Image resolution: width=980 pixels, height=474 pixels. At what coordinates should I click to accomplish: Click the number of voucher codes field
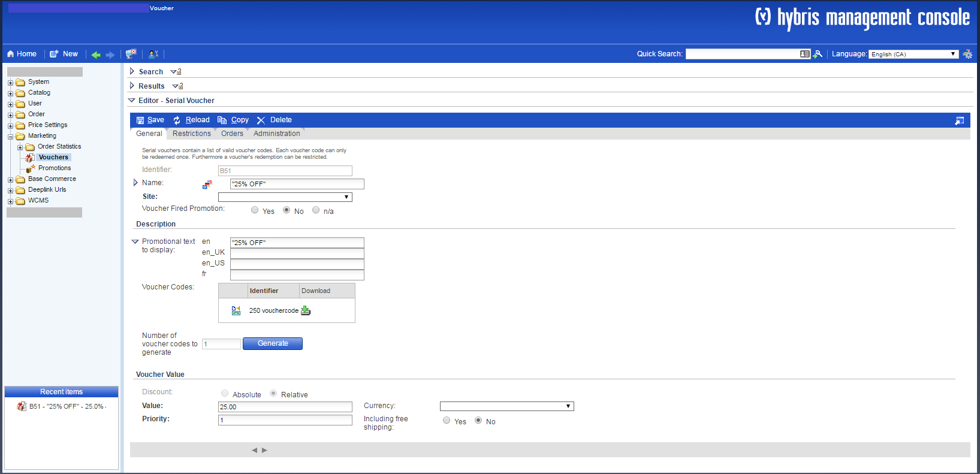pyautogui.click(x=221, y=344)
